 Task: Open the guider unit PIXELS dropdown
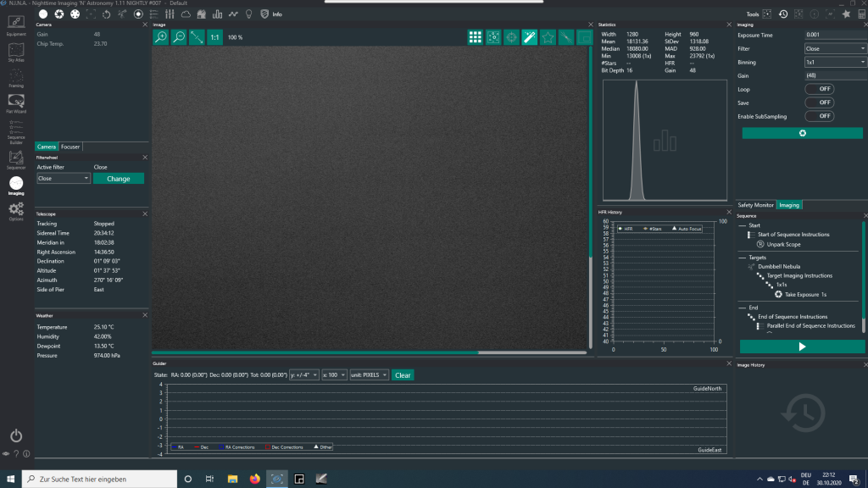370,374
